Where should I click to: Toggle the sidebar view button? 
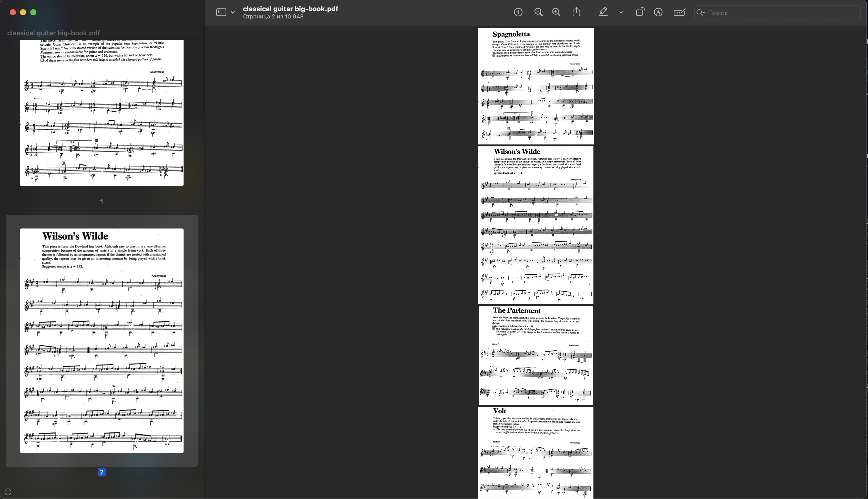point(221,13)
